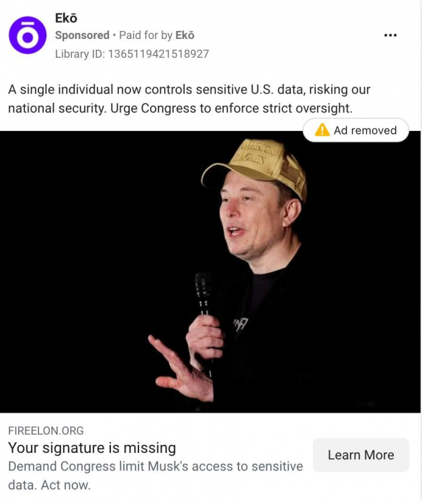The image size is (422, 504).
Task: Click "Ekō" after "Paid for by"
Action: coord(185,36)
